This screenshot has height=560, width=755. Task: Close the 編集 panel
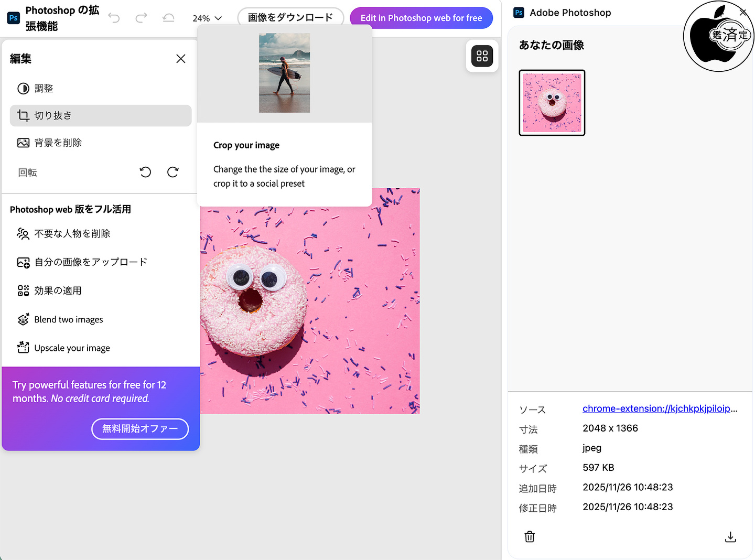pyautogui.click(x=181, y=59)
